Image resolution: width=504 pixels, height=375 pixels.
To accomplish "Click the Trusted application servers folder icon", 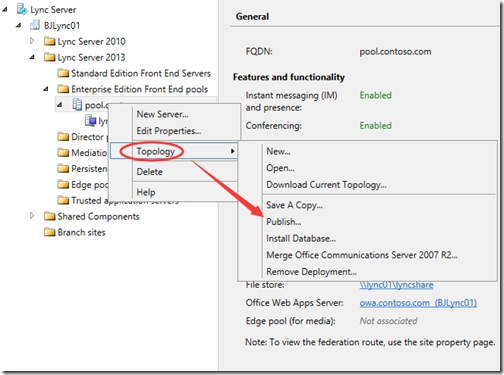I will (63, 200).
